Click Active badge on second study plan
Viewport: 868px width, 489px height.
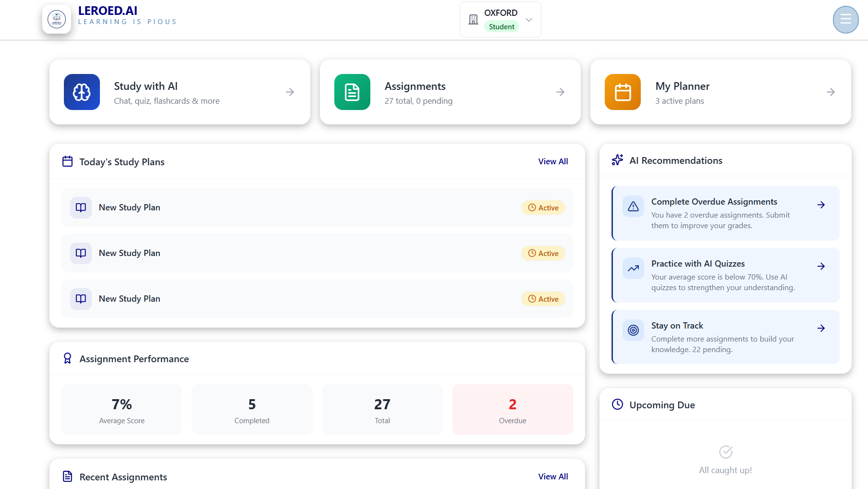(x=543, y=253)
